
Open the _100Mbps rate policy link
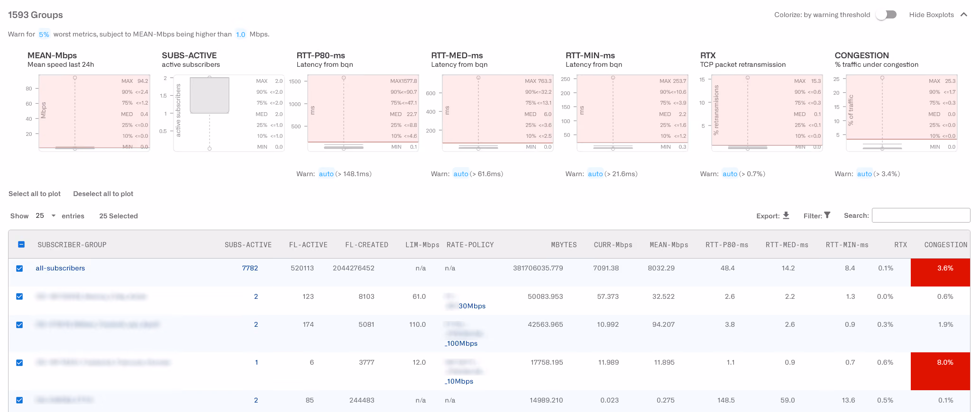461,343
